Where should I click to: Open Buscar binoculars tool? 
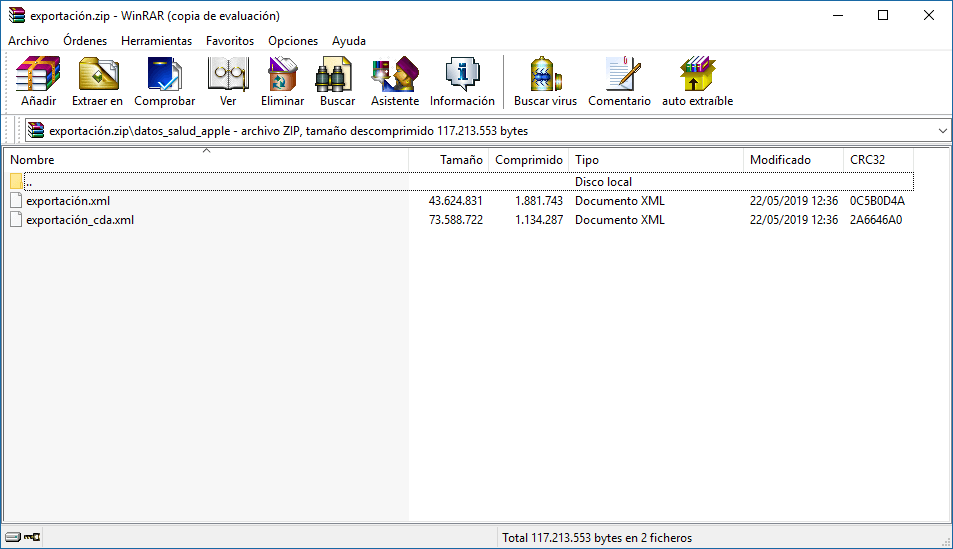(x=334, y=74)
